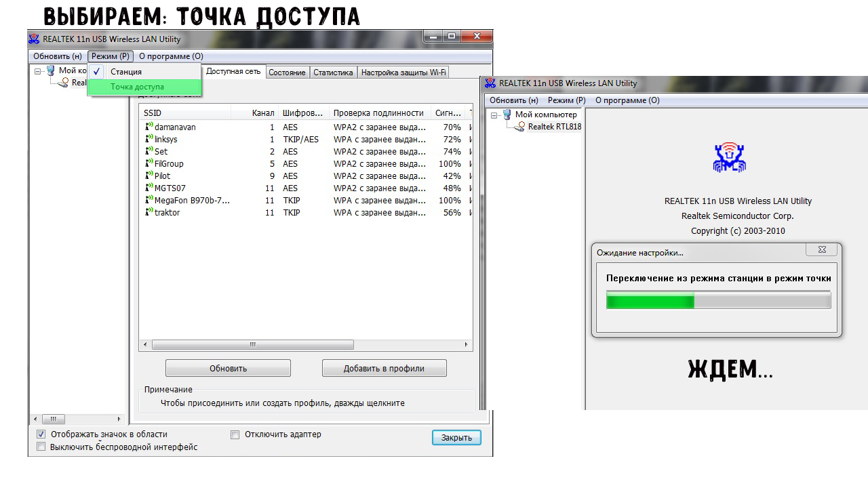Click the signal icon next to MegaFon B970b
Viewport: 868px width, 488px height.
click(149, 200)
